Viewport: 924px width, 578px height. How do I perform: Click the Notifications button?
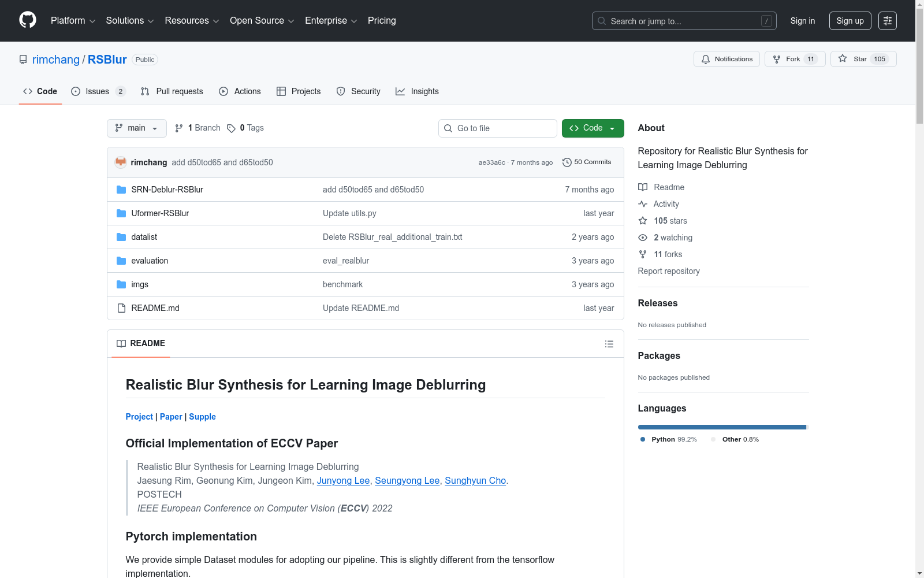726,59
